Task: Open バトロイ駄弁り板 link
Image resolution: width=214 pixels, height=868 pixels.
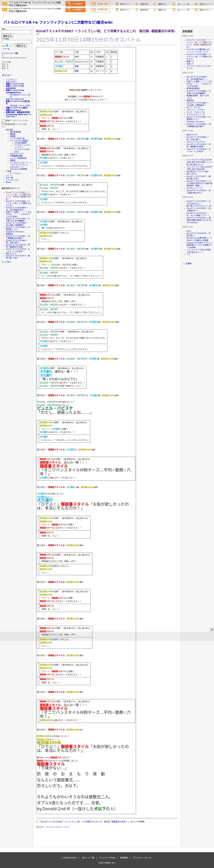Action: pos(17,138)
